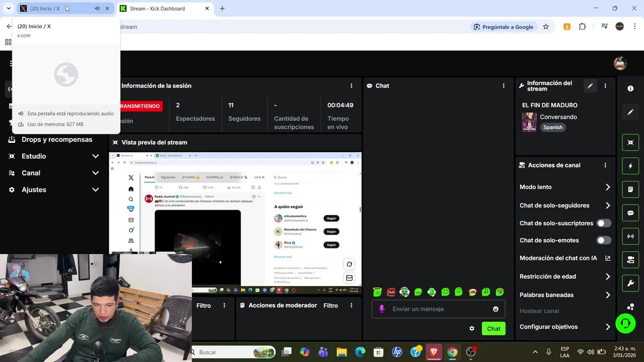Click the Espectadores count label
This screenshot has height=362, width=644.
pos(195,119)
